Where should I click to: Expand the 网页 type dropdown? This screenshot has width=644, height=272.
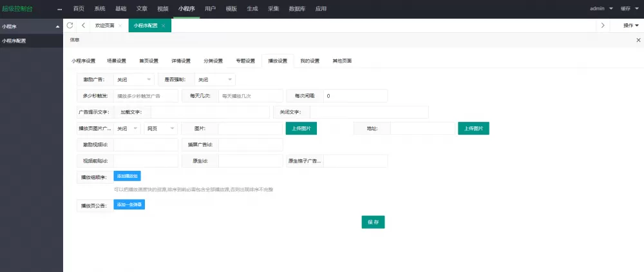point(159,128)
